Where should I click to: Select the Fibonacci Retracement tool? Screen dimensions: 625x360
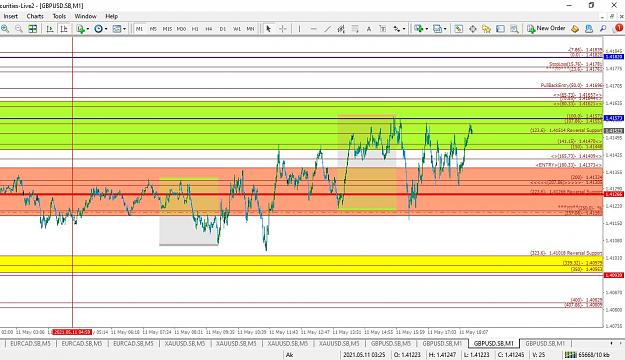355,29
